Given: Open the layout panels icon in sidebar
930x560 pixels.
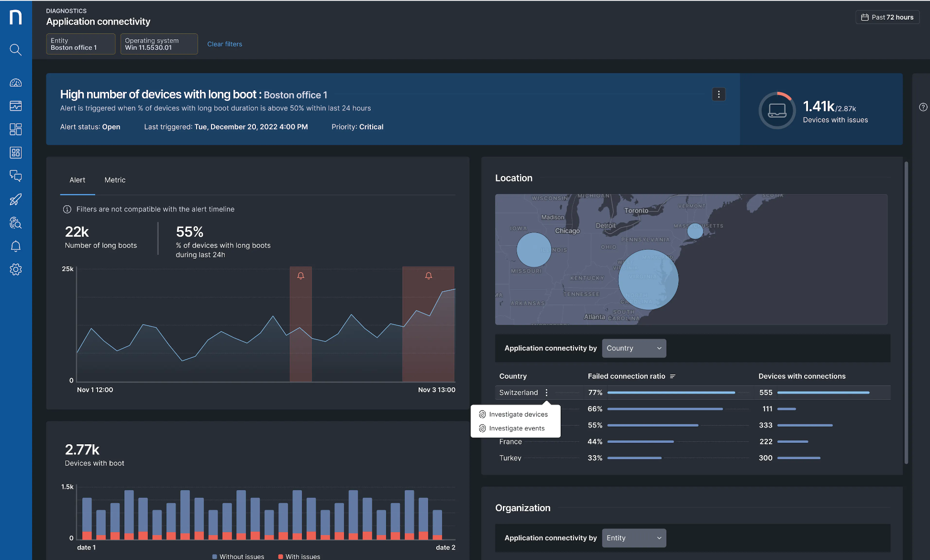Looking at the screenshot, I should 16,129.
